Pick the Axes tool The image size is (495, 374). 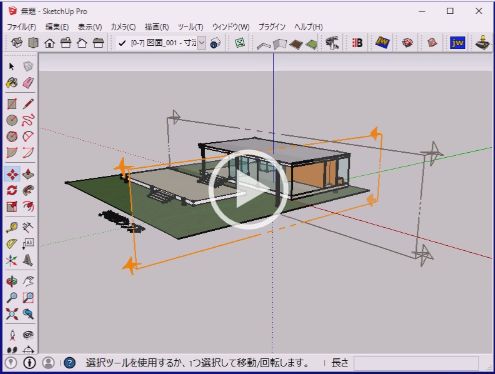click(12, 260)
